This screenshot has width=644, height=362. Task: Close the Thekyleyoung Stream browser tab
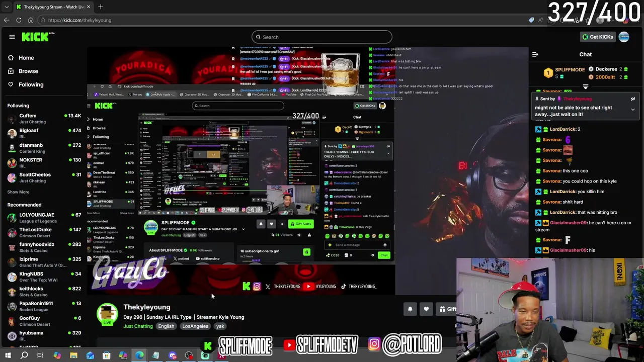[89, 7]
